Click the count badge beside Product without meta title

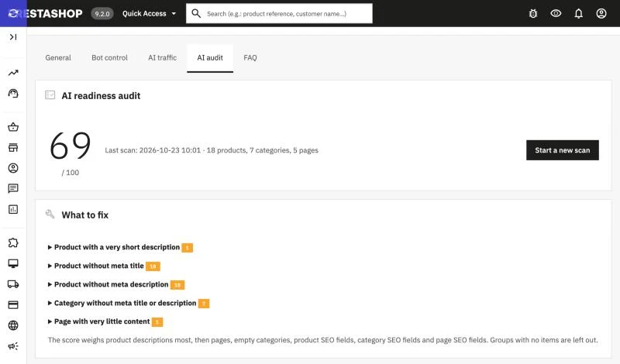point(153,266)
